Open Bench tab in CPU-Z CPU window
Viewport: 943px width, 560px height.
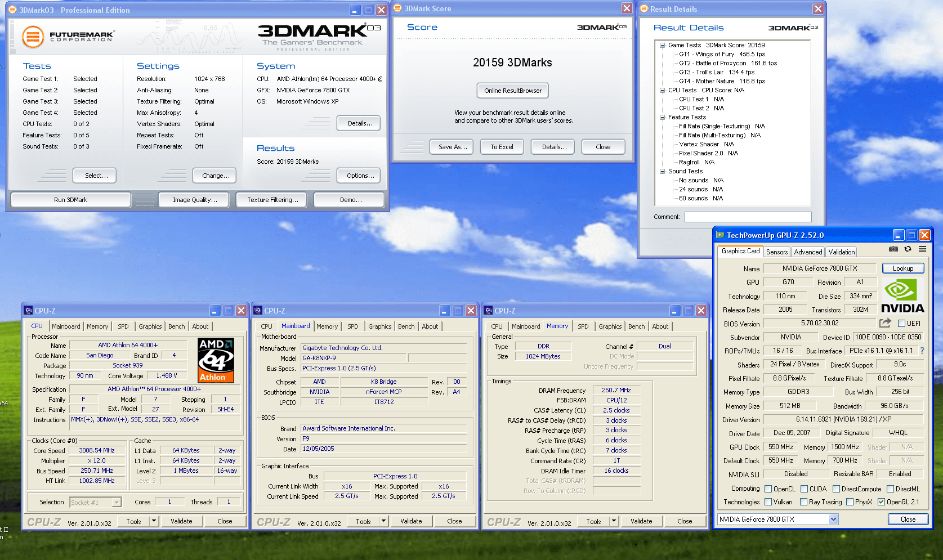coord(177,326)
